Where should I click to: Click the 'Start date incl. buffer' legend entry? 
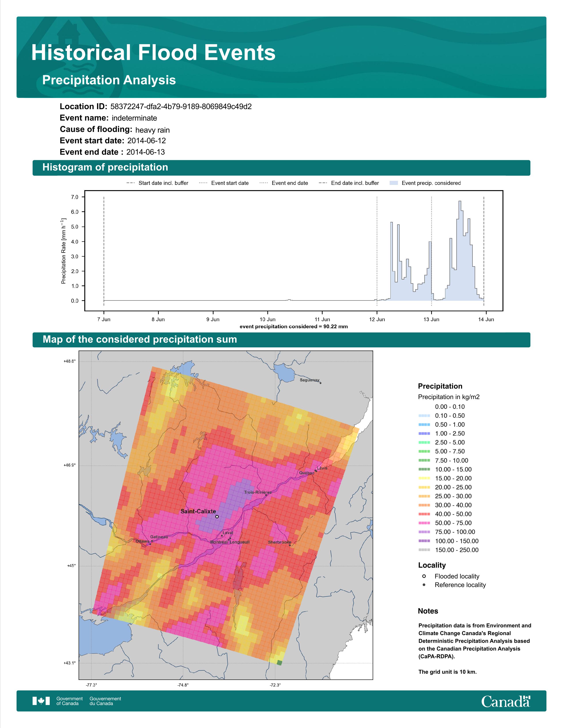point(157,183)
